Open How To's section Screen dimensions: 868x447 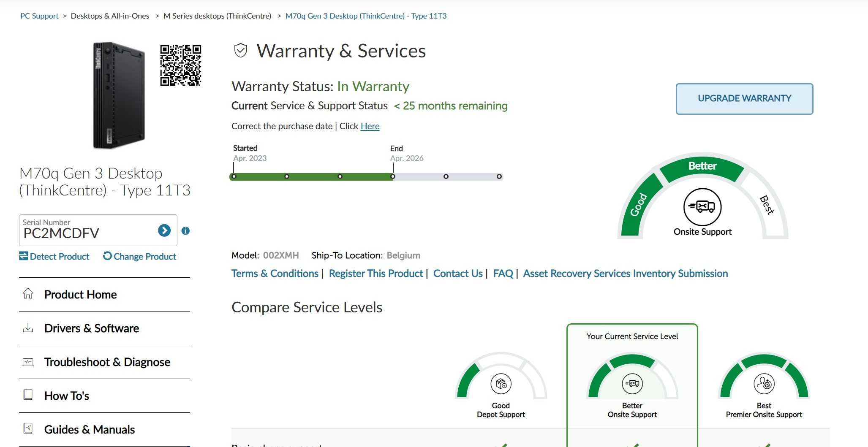[x=104, y=396]
